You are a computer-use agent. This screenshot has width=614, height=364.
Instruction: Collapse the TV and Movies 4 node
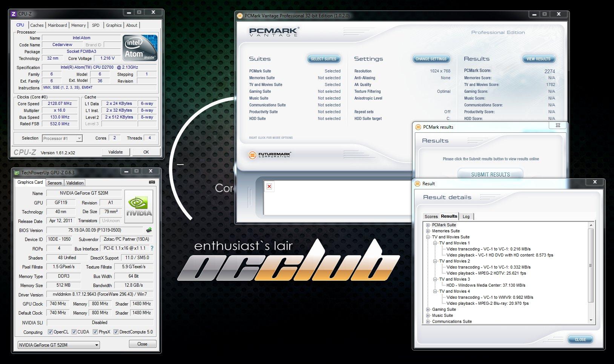[x=435, y=292]
